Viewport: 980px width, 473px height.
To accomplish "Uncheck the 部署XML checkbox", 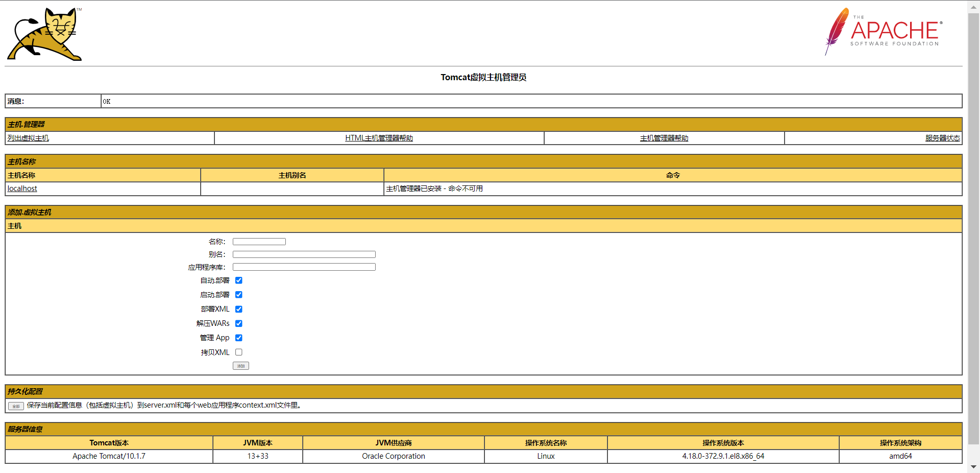I will (x=238, y=309).
